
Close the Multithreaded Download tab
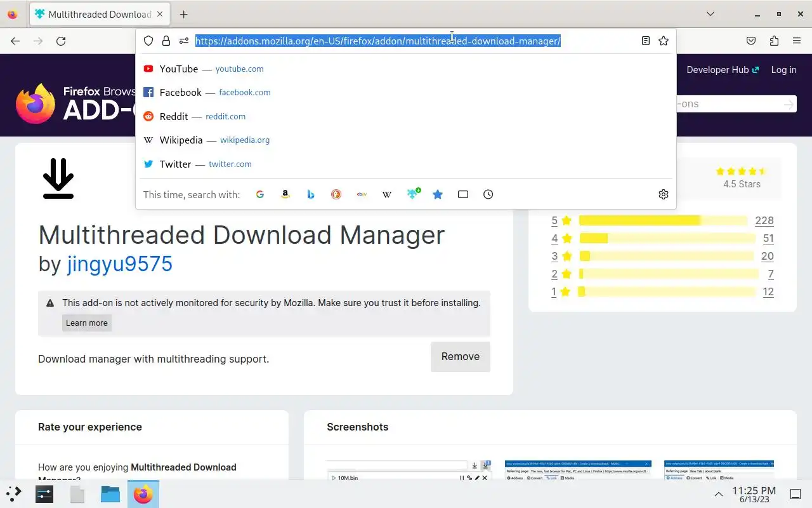160,14
